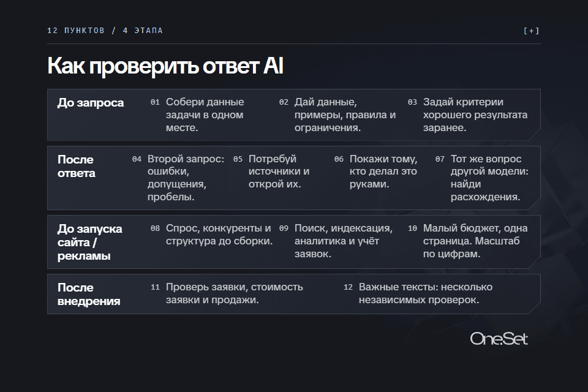Select the 'До запроса' stage title

point(91,103)
